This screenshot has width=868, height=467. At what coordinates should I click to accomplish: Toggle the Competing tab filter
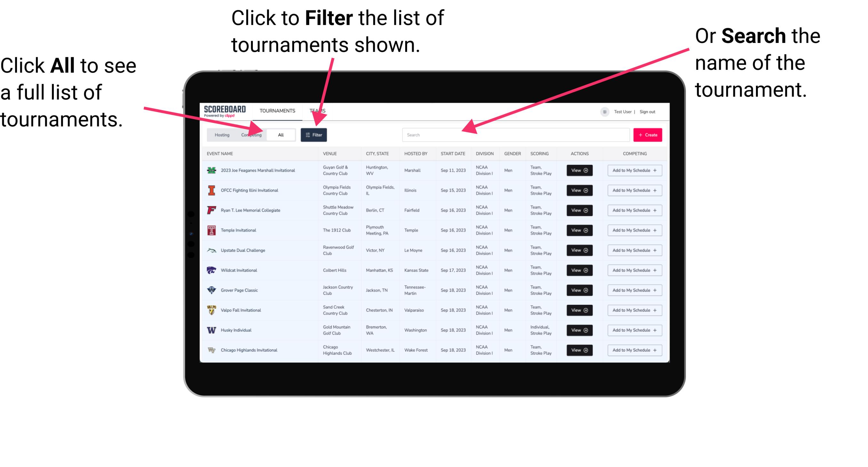(250, 134)
